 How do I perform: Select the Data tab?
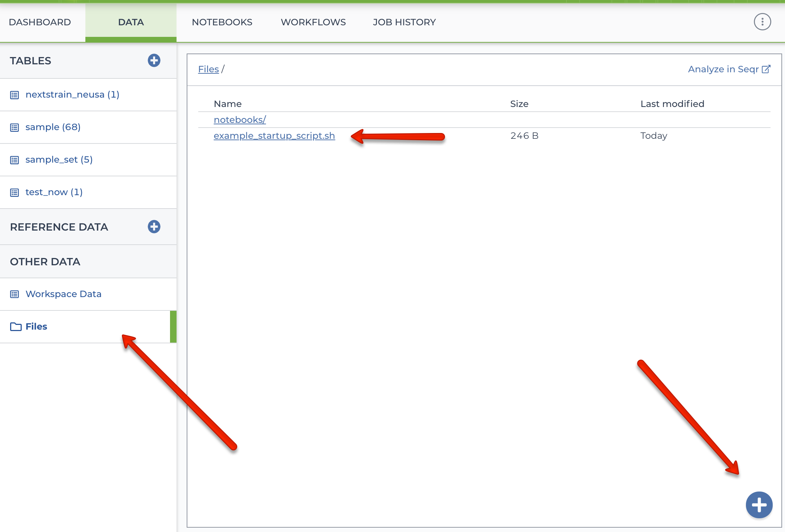click(131, 22)
